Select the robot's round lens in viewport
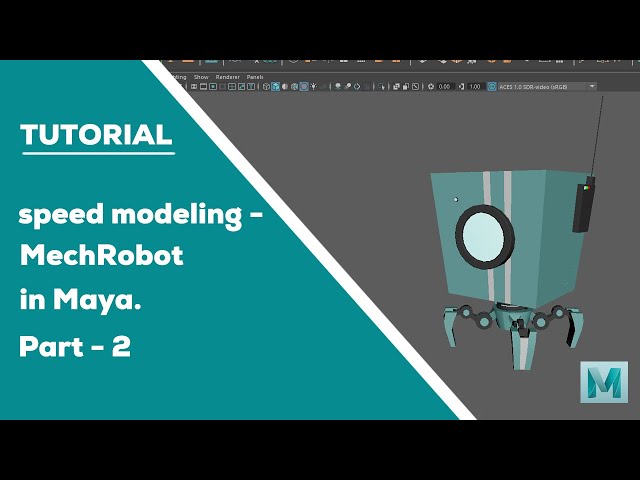Viewport: 640px width, 480px height. (484, 238)
